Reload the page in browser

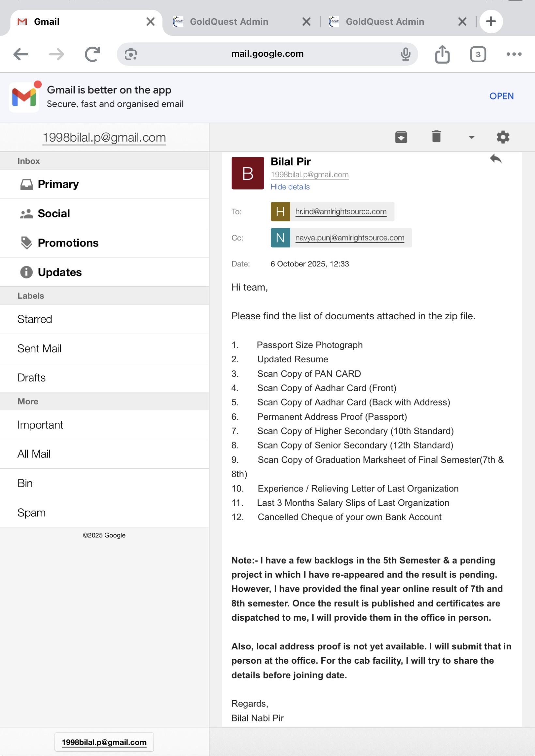pyautogui.click(x=92, y=54)
